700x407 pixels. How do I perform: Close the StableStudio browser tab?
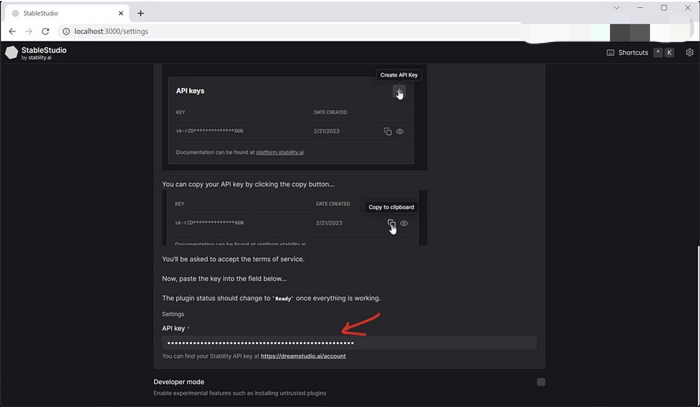point(121,13)
